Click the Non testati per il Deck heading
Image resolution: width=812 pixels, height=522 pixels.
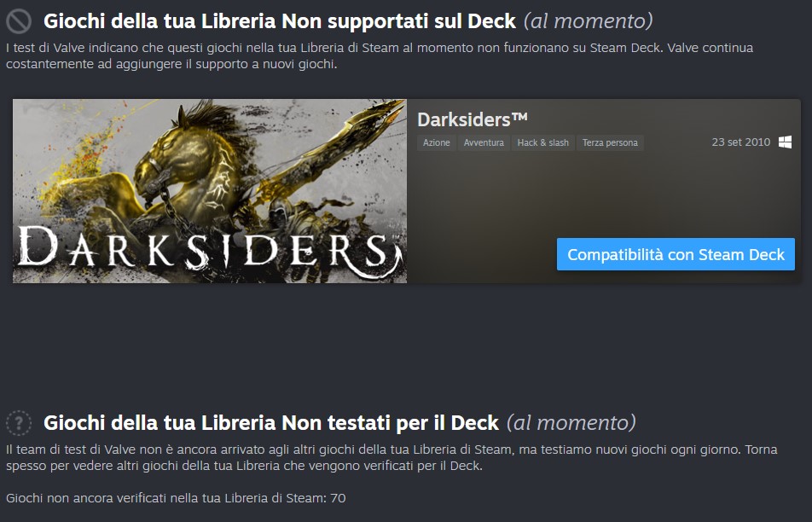point(271,423)
